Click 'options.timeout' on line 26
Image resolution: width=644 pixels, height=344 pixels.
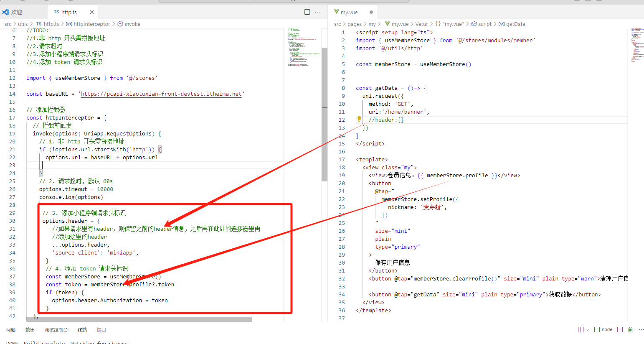[63, 189]
